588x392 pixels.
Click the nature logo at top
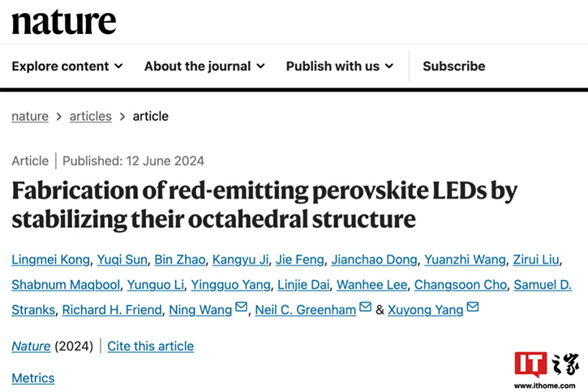[64, 22]
